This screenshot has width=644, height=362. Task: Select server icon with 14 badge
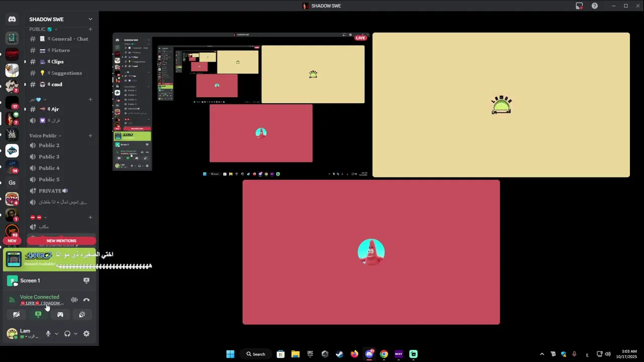12,166
